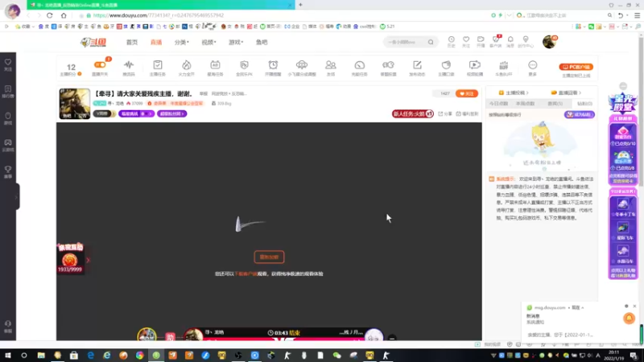This screenshot has width=644, height=362.
Task: Open the Windows Start menu
Action: (x=8, y=356)
